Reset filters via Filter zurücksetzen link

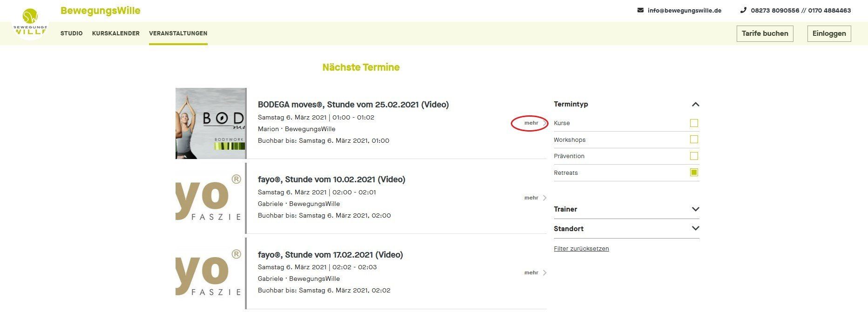coord(582,249)
